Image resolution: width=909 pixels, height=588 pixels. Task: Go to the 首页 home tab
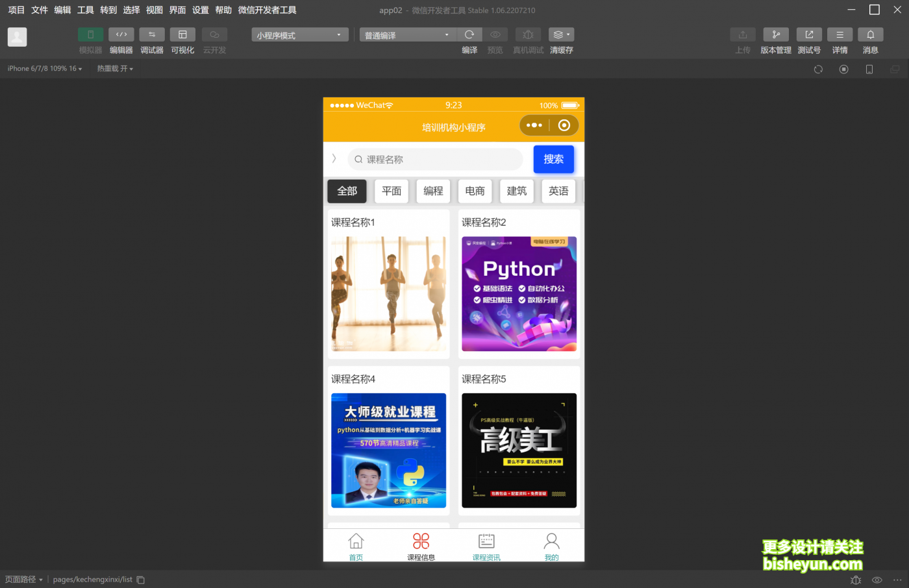(x=356, y=546)
